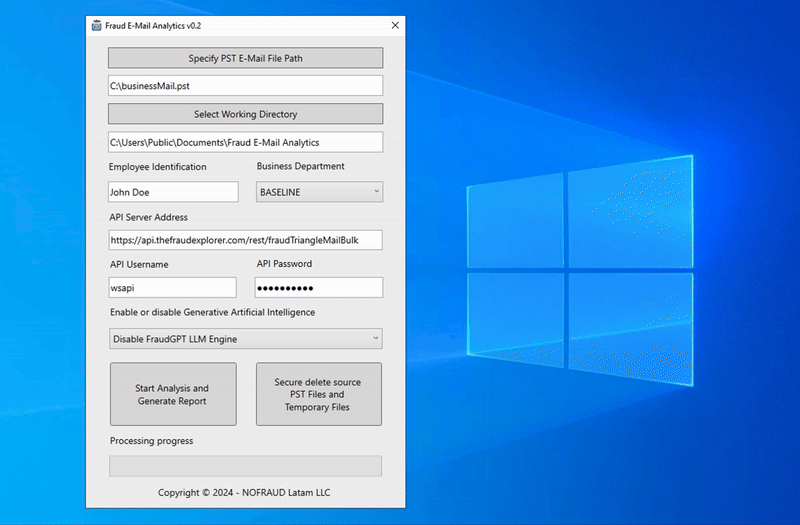
Task: Click the Processing progress label
Action: click(152, 441)
